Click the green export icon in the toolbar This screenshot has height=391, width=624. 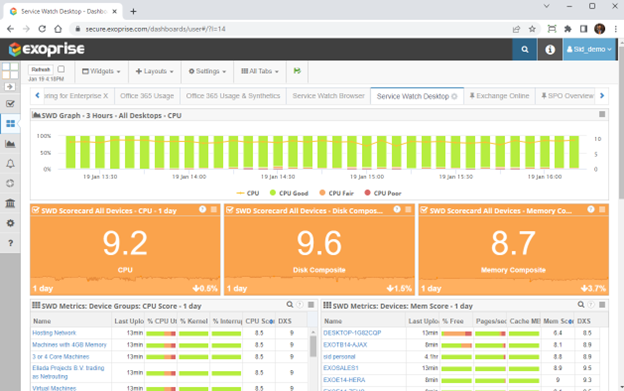pos(297,71)
